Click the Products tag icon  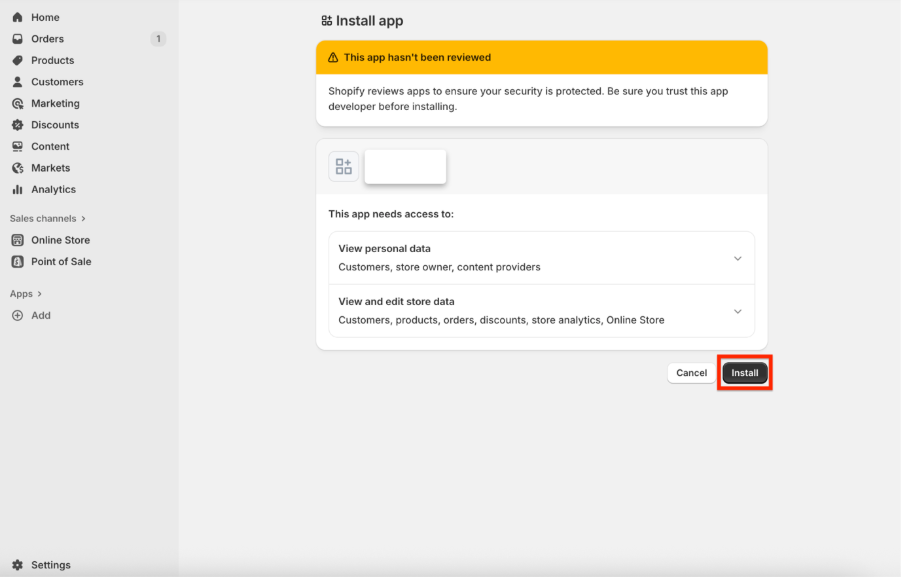(18, 60)
